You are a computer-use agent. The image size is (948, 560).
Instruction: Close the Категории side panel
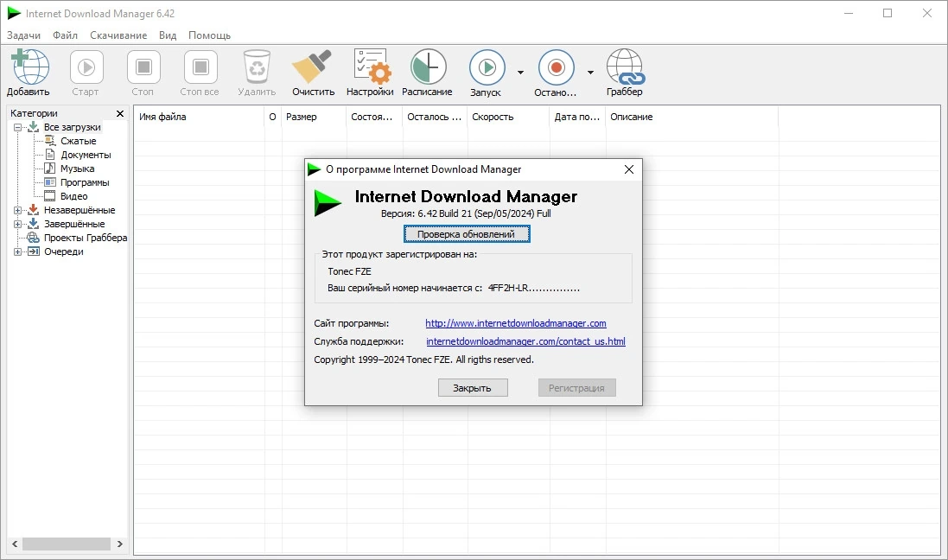click(120, 113)
